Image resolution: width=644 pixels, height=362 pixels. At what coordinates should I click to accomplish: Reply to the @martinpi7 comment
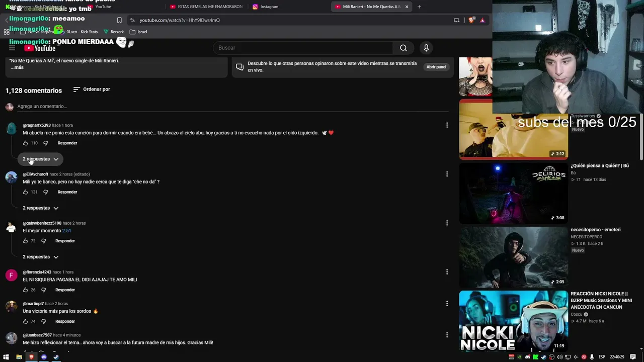(x=65, y=321)
